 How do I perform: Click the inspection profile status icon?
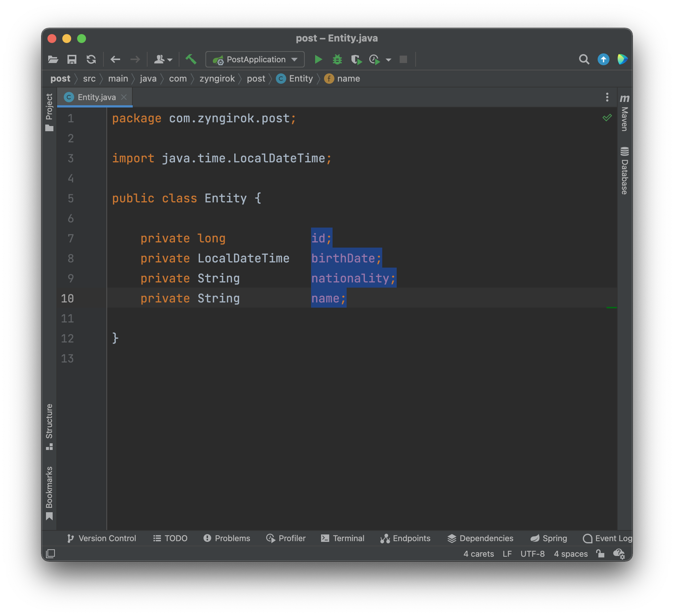[619, 554]
